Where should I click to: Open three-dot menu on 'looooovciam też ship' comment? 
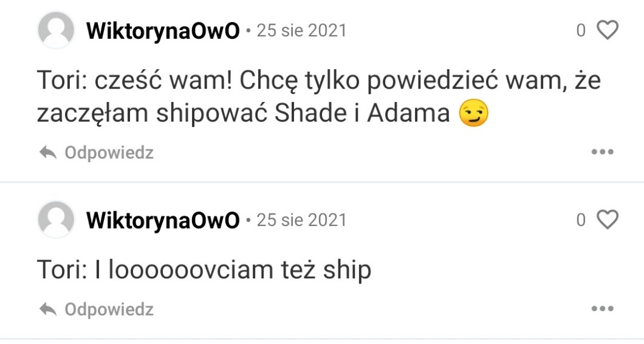coord(603,309)
